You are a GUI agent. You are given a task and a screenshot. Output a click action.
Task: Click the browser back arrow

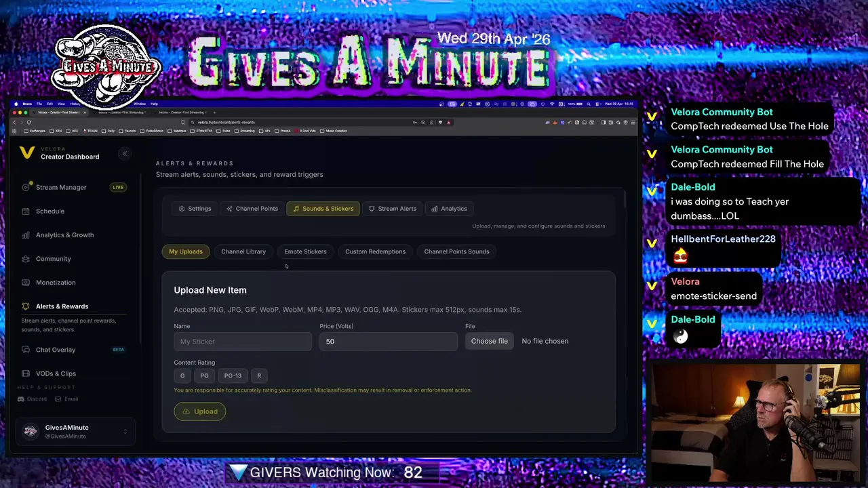(x=14, y=123)
